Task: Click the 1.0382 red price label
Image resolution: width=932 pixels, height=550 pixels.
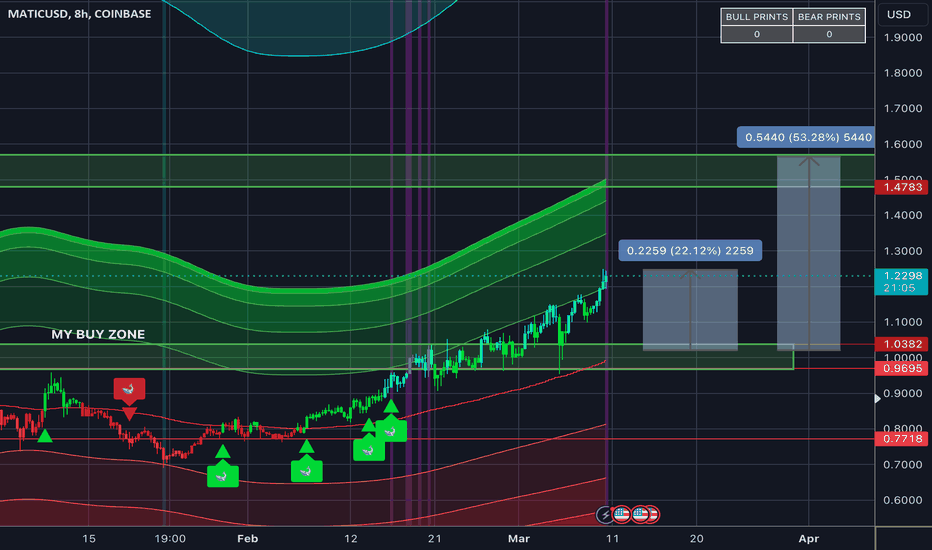Action: (x=903, y=344)
